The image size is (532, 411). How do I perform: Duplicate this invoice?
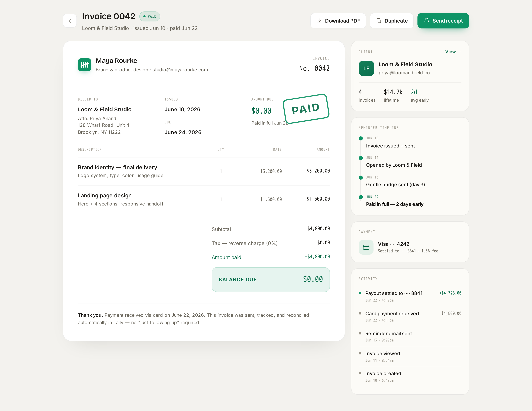coord(392,21)
